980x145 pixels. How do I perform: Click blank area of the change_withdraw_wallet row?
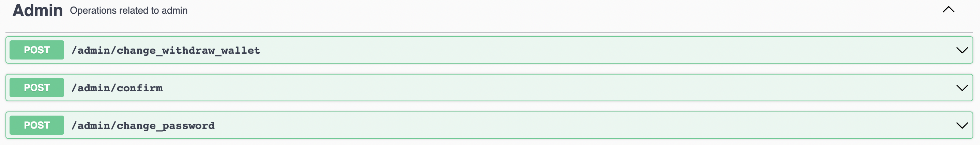571,50
